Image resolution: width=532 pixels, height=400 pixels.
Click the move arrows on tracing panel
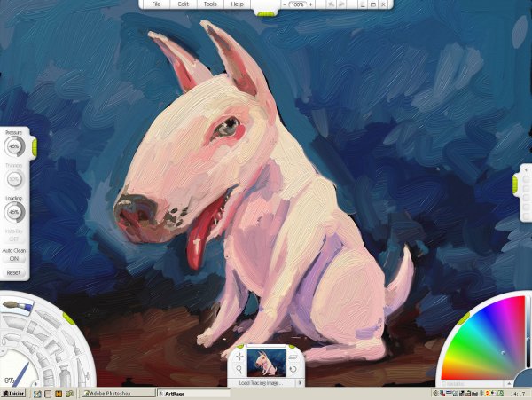tap(239, 357)
